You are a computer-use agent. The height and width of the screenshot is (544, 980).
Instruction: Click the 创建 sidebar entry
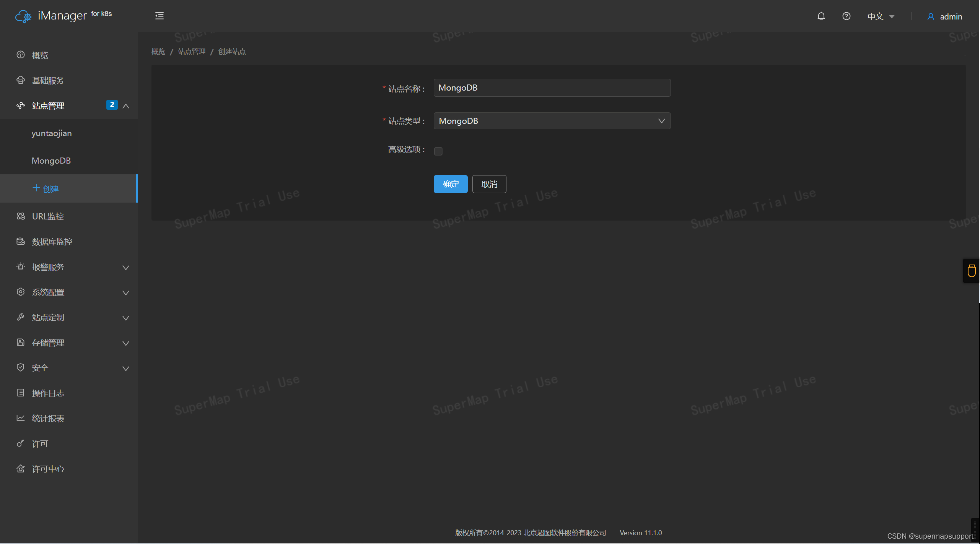click(69, 188)
